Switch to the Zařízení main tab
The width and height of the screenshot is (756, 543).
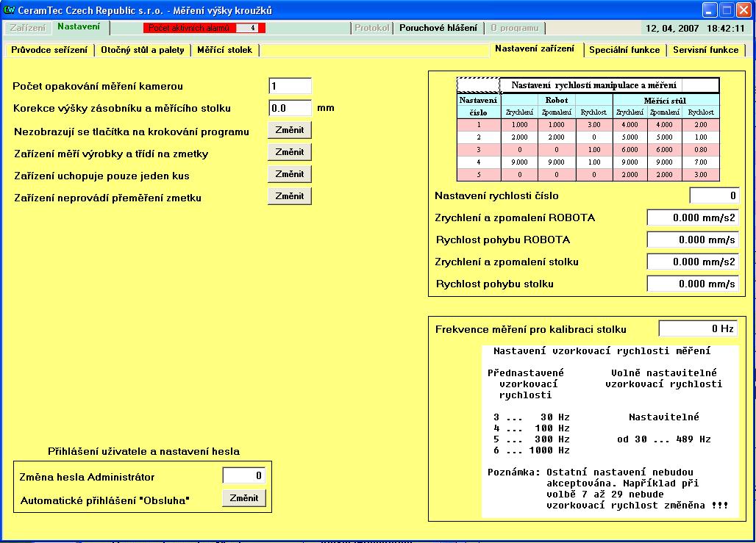pos(26,28)
